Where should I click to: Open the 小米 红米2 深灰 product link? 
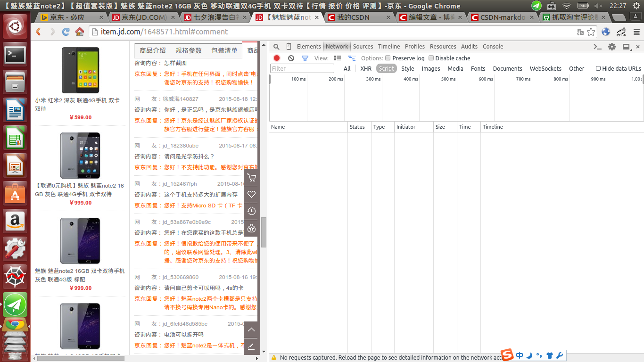coord(77,105)
